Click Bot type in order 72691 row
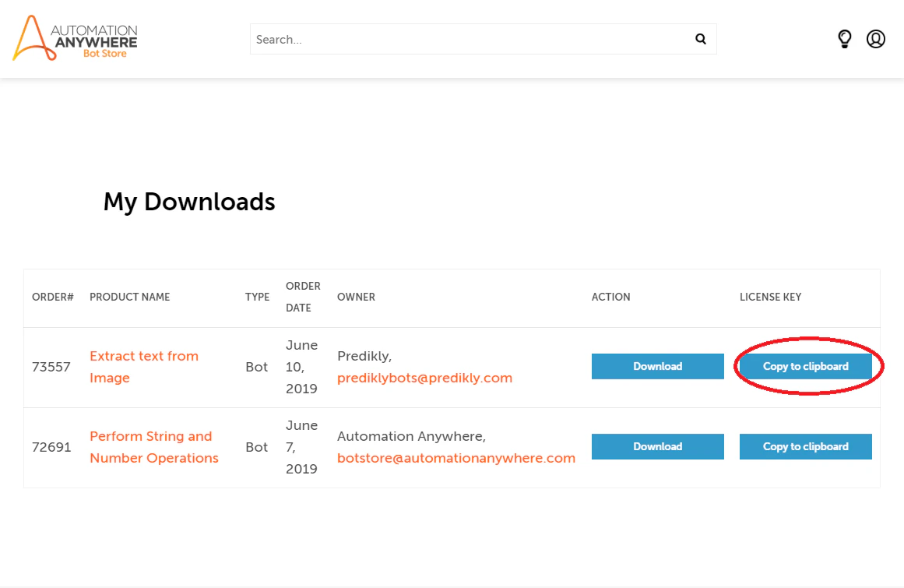This screenshot has height=588, width=904. pos(256,447)
